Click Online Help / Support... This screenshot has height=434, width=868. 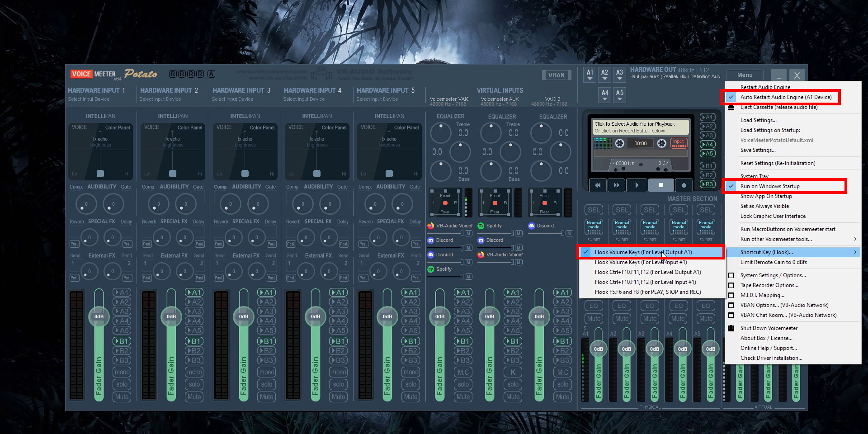click(x=769, y=348)
